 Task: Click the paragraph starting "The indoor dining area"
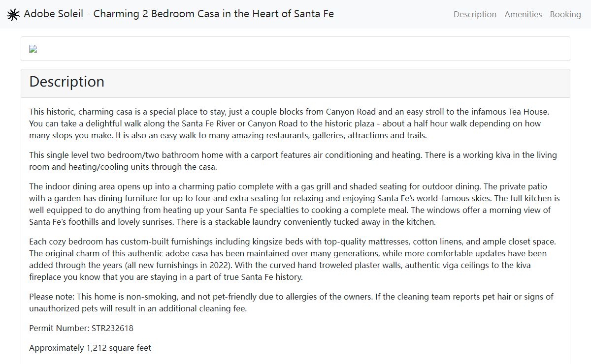295,204
